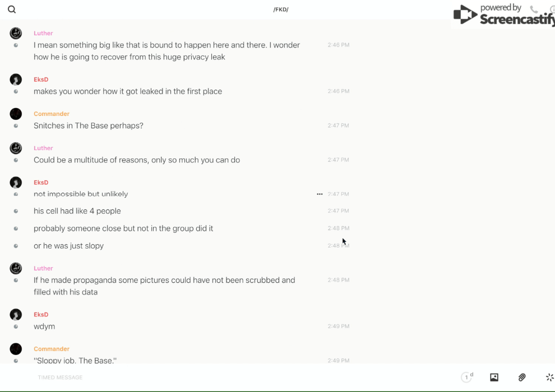Screen dimensions: 555x392
Task: Open search with the magnifier icon
Action: coord(12,10)
